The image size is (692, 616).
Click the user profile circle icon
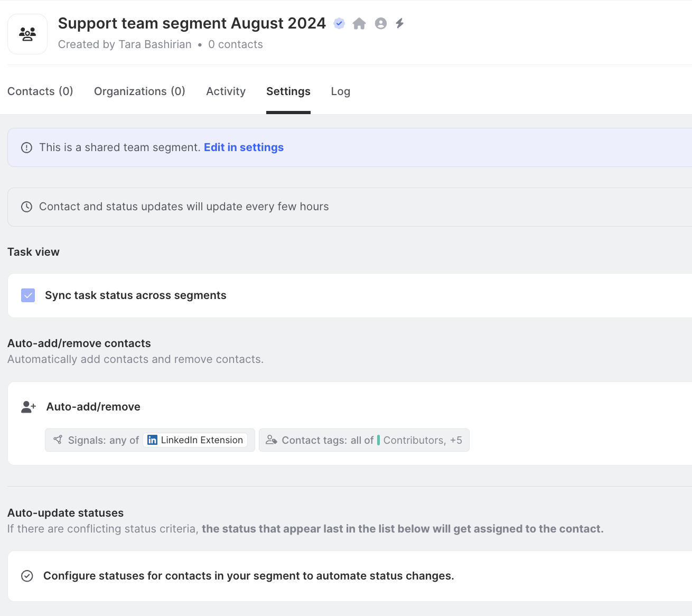(x=381, y=23)
